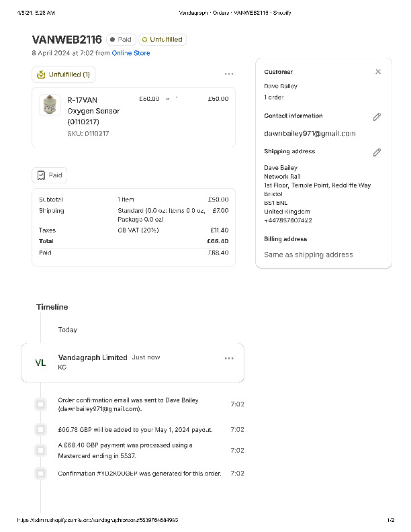The image size is (411, 532).
Task: Edit shipping address with pencil icon
Action: (x=377, y=152)
